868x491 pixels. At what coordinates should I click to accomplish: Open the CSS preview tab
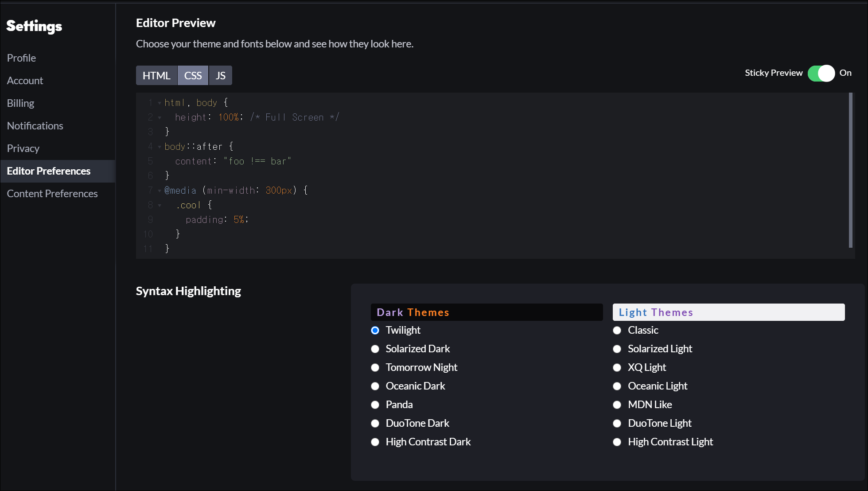(x=193, y=76)
